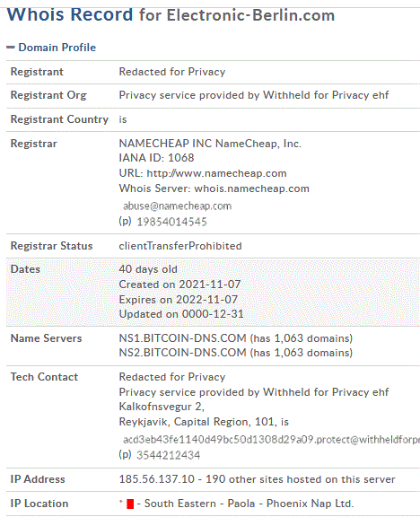Screen dimensions: 420x517
Task: Select the IP address 185.56.137.10
Action: coord(156,479)
